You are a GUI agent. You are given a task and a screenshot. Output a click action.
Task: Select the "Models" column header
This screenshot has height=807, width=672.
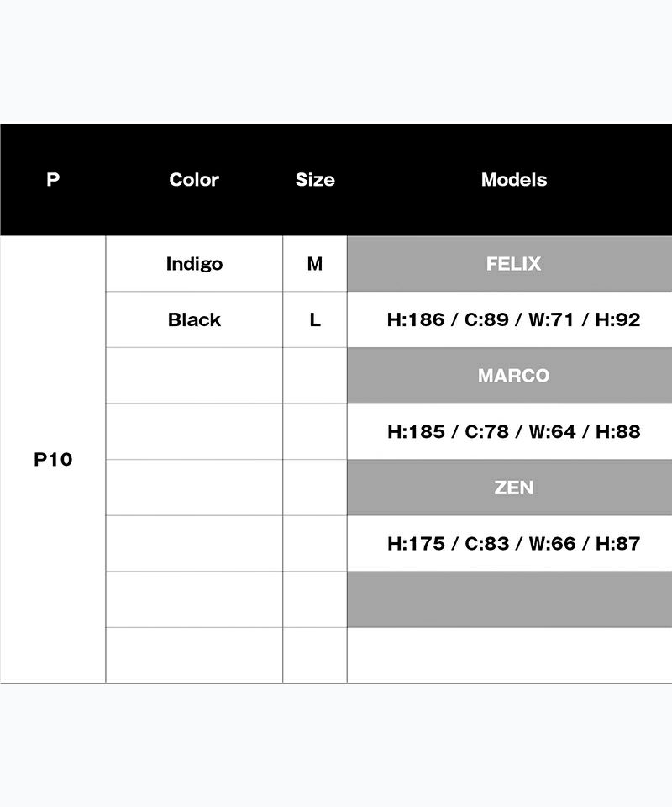[513, 180]
